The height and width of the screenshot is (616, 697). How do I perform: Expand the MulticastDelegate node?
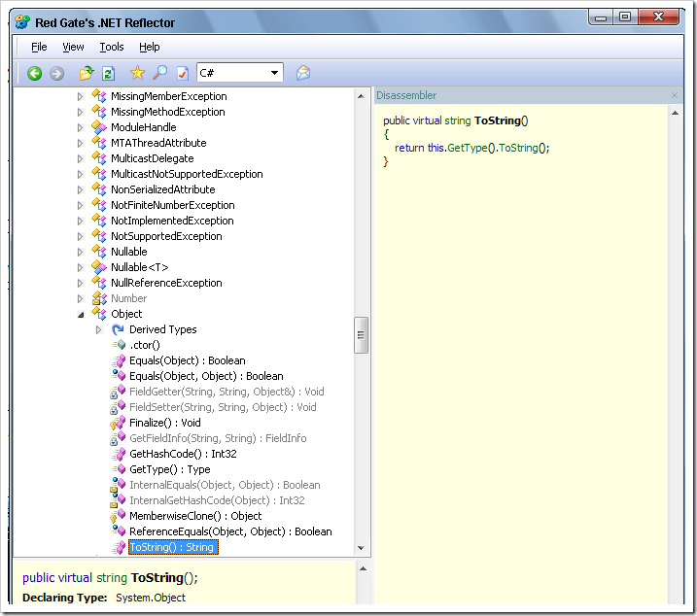click(80, 158)
